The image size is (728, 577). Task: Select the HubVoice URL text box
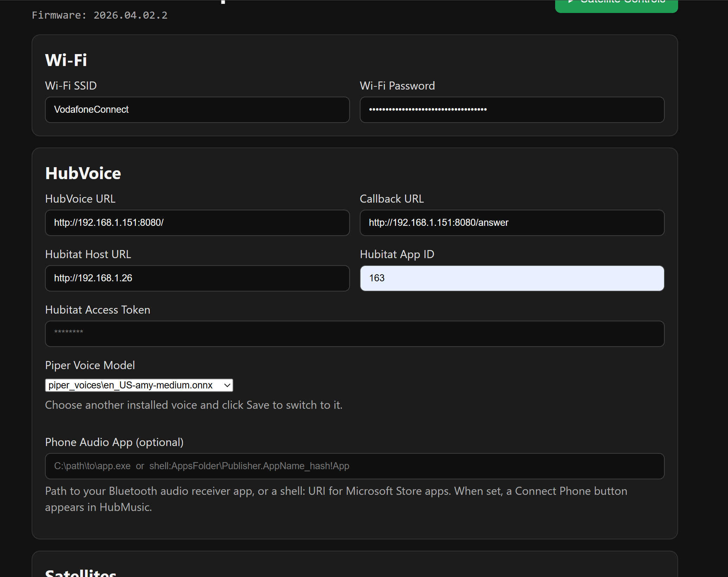click(x=197, y=223)
